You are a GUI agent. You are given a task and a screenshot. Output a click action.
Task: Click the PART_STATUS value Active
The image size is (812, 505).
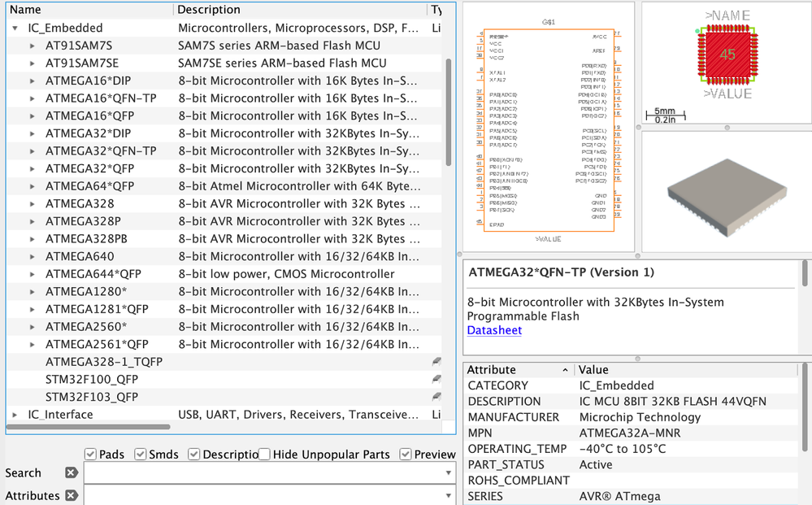coord(596,464)
